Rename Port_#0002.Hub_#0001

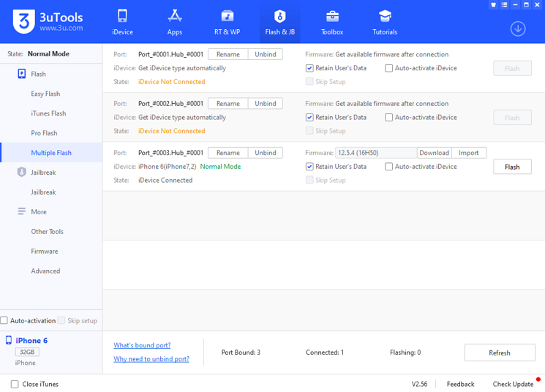[228, 104]
